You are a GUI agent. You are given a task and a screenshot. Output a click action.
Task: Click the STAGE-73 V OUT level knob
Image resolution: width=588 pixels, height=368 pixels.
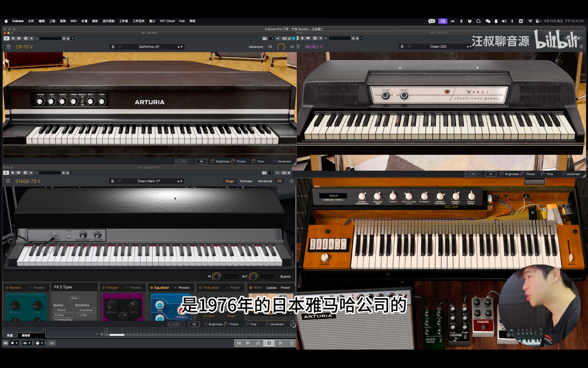tap(254, 277)
